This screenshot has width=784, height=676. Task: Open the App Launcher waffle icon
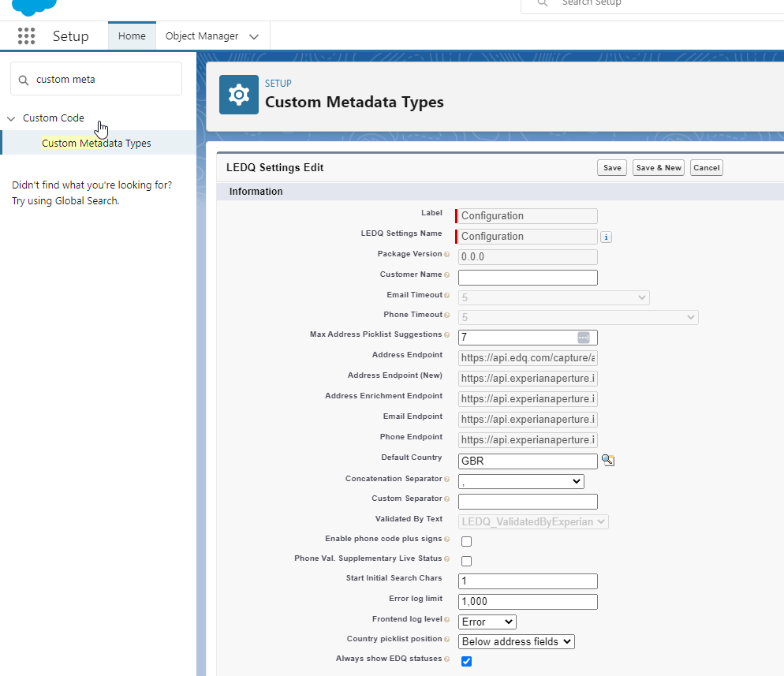(26, 35)
